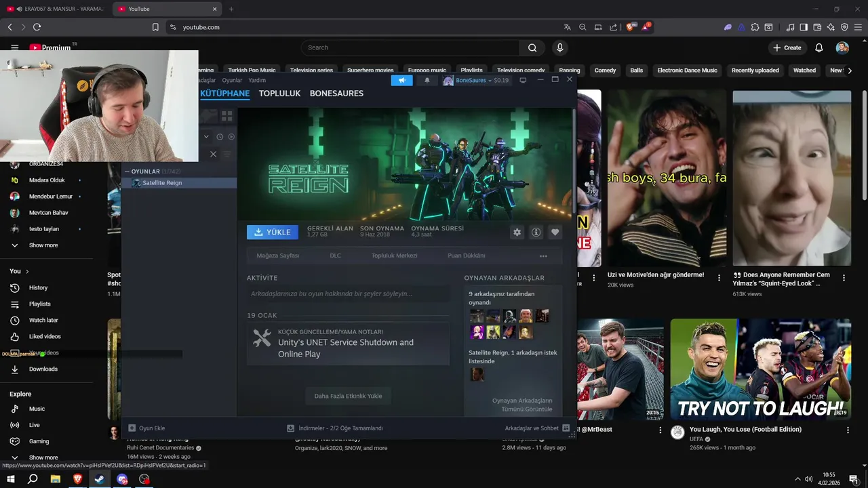Screen dimensions: 868x488
Task: Open Watch later in YouTube sidebar
Action: coord(43,321)
